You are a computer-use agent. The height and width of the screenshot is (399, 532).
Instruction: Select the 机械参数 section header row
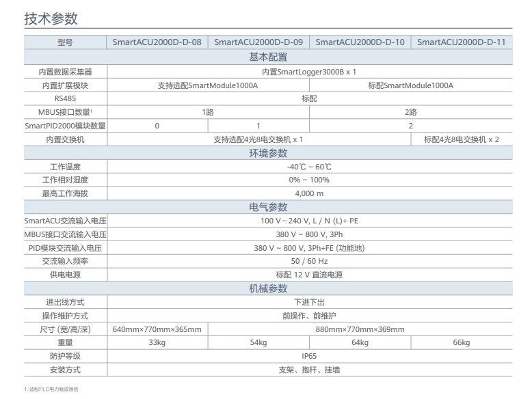[267, 288]
